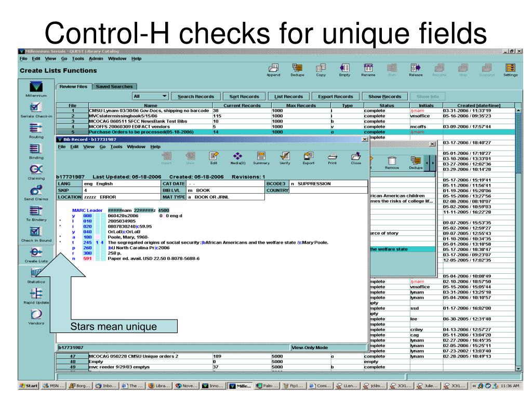Open Admin menu in main menu bar

(96, 59)
